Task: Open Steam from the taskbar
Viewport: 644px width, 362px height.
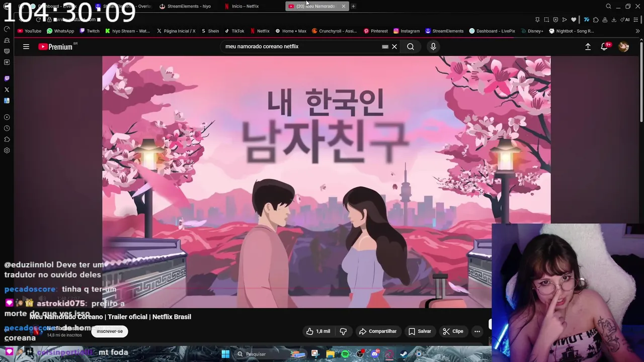Action: tap(404, 354)
